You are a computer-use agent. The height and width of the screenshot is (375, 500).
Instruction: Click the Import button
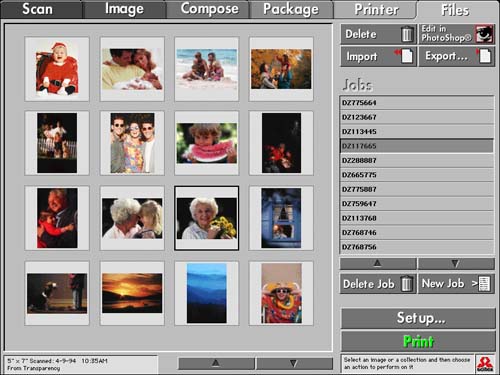[x=378, y=56]
